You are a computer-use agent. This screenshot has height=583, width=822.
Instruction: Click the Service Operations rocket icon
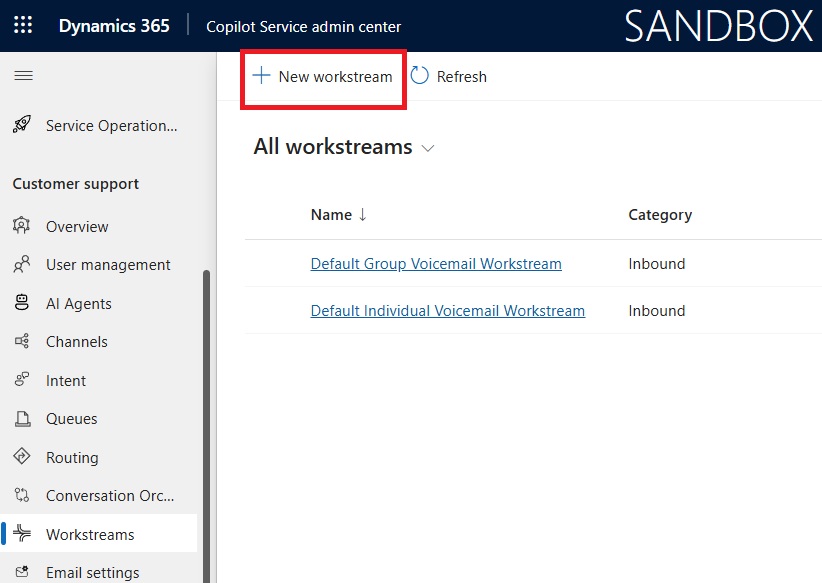[22, 125]
